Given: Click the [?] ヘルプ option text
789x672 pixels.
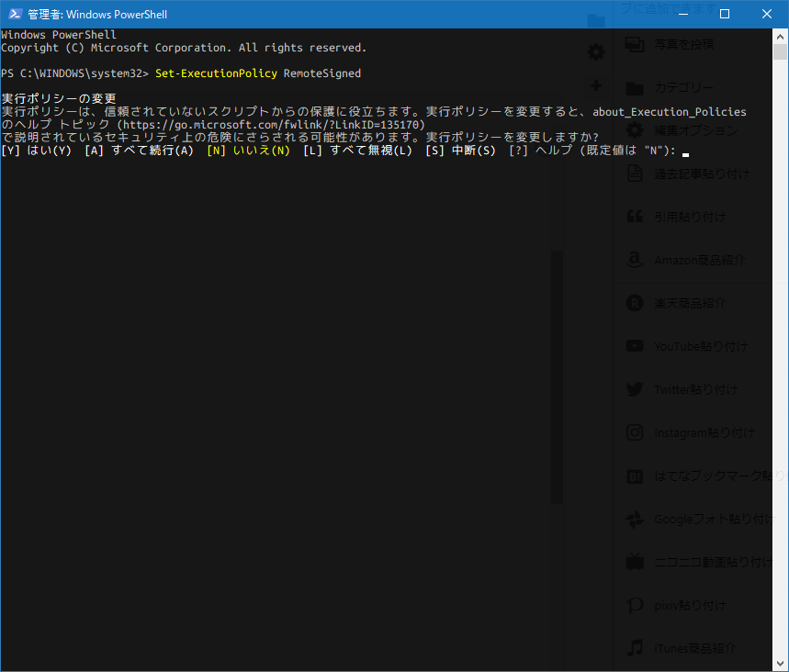Looking at the screenshot, I should point(540,151).
